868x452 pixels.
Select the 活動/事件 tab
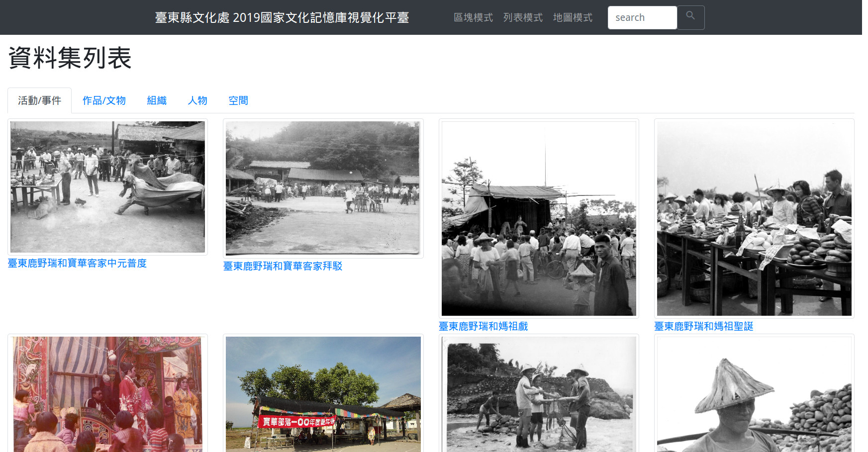point(39,100)
